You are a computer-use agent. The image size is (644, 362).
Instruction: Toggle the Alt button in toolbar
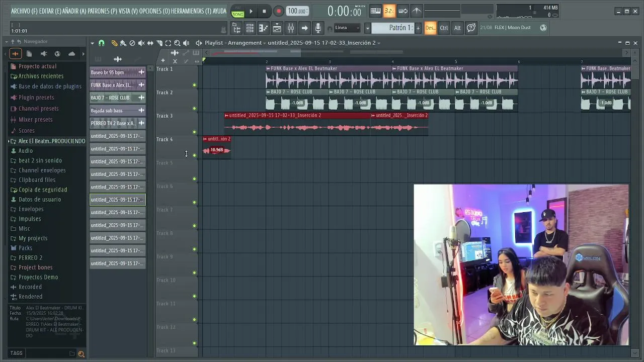tap(457, 28)
